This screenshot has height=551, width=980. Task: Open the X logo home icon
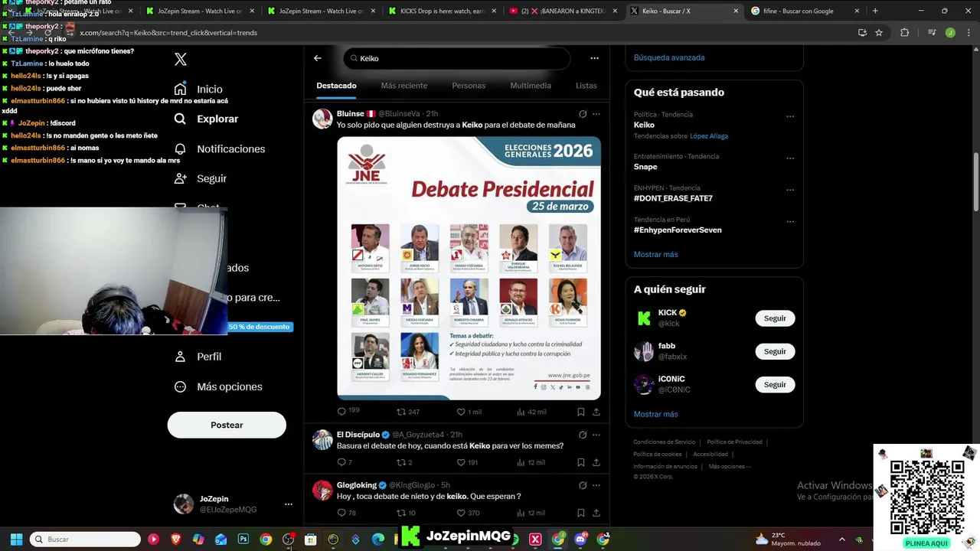point(181,59)
